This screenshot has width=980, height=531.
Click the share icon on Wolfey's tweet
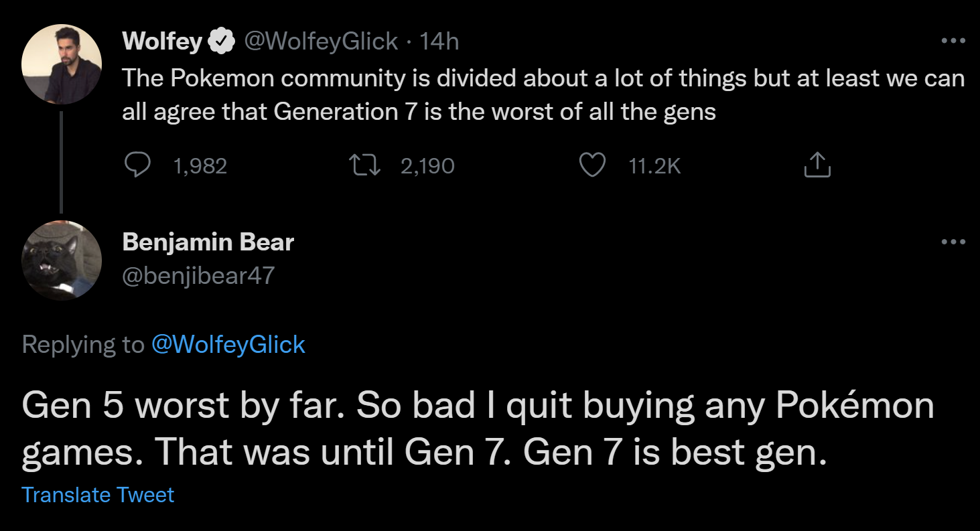pyautogui.click(x=817, y=165)
